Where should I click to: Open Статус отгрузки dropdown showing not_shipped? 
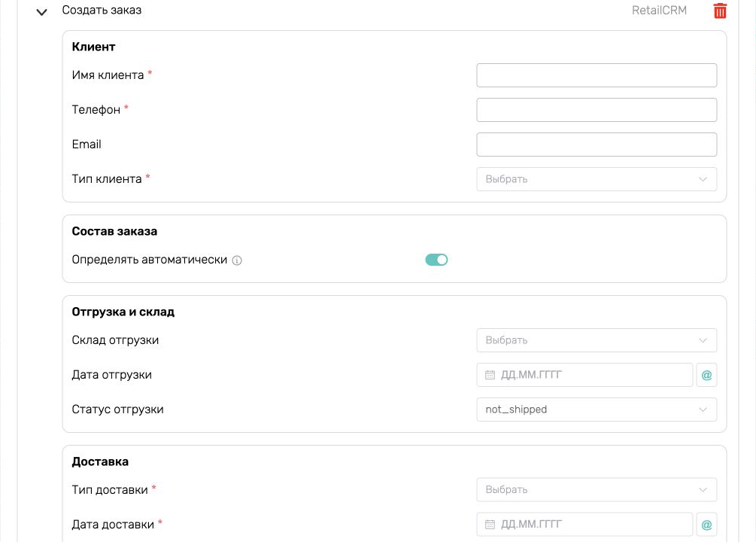pos(597,410)
